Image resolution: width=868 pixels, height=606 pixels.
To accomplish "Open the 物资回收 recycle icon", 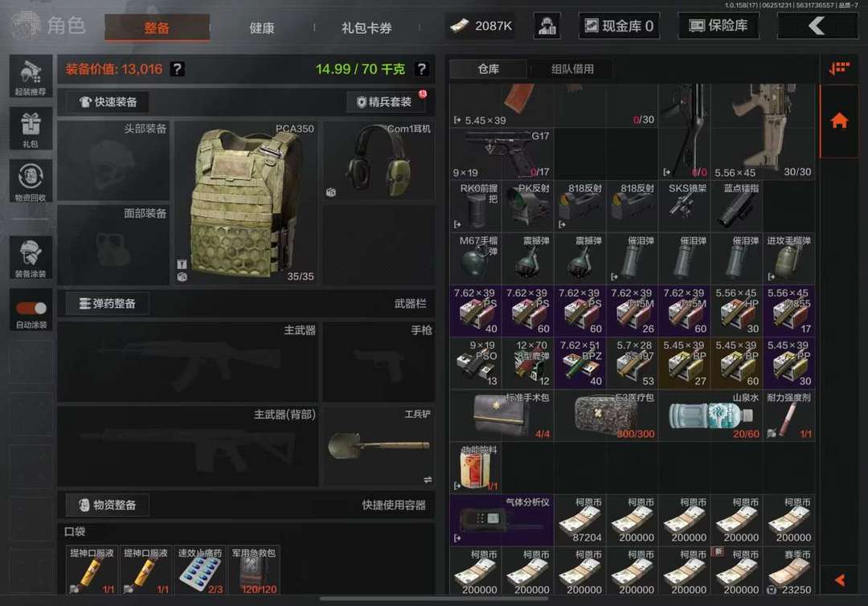I will pos(31,182).
